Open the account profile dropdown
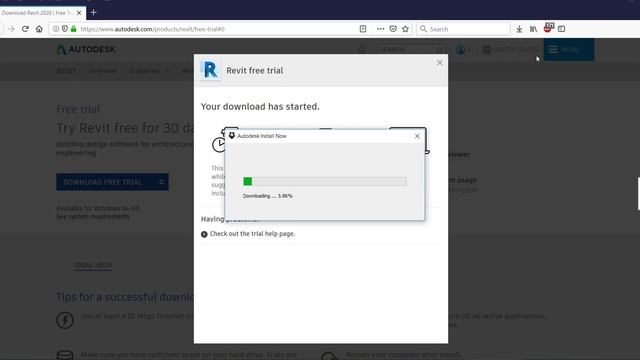The image size is (640, 360). 463,50
